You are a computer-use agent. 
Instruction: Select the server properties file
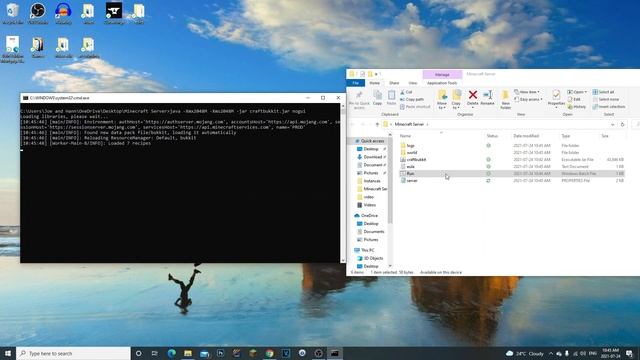(412, 180)
